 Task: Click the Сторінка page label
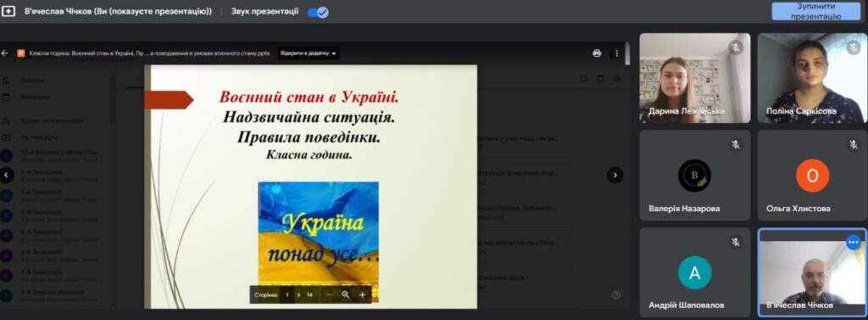point(265,295)
